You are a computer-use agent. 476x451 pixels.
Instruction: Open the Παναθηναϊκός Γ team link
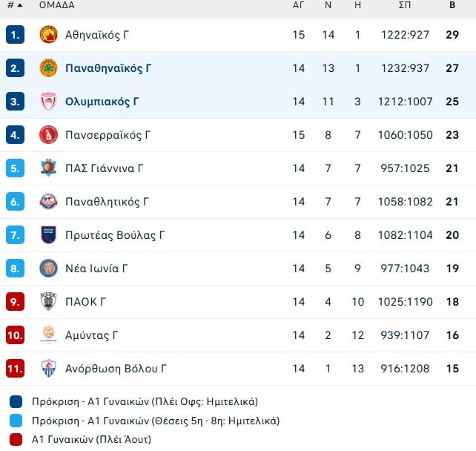tap(108, 68)
